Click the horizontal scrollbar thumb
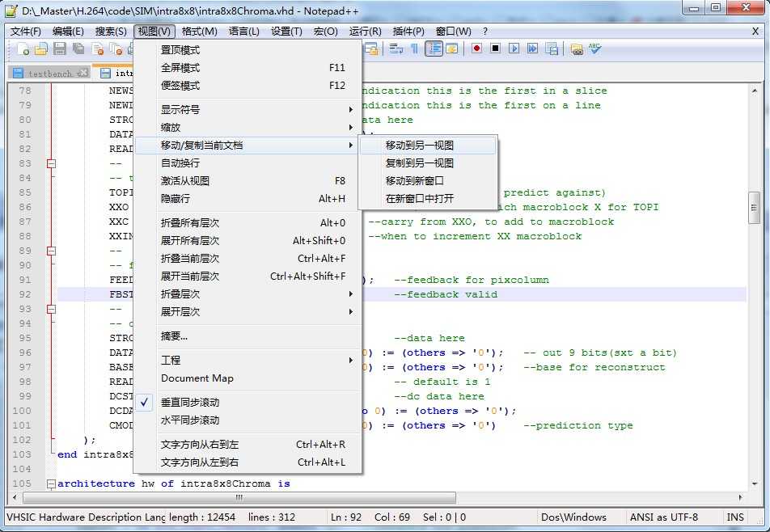The height and width of the screenshot is (532, 770). 239,498
